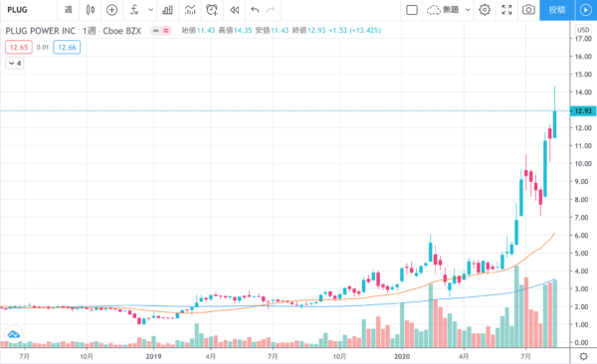The height and width of the screenshot is (364, 597).
Task: Click the PLUG symbol search field
Action: [x=18, y=10]
